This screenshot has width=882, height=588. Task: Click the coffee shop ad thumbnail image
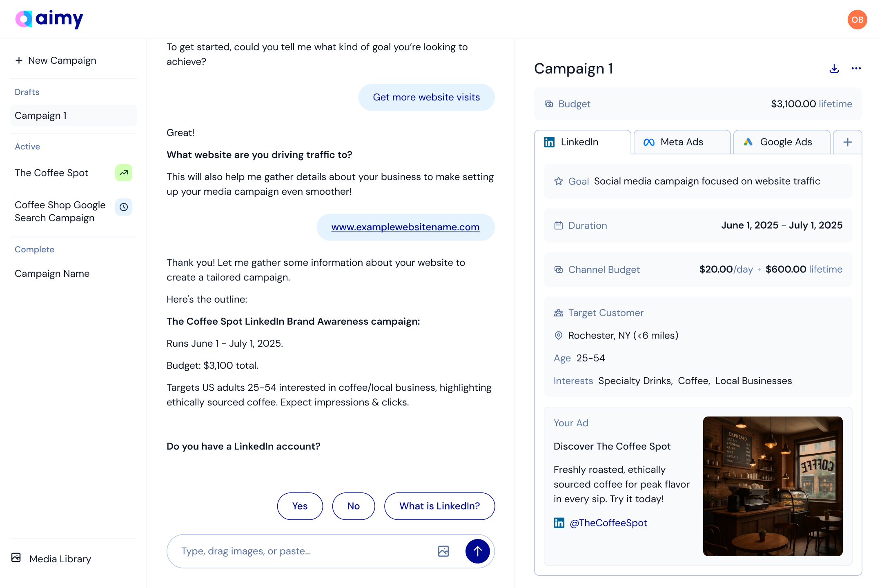[773, 486]
